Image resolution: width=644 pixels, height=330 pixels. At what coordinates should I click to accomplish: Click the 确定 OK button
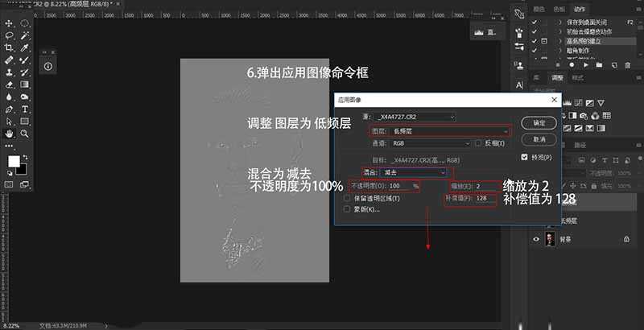pyautogui.click(x=539, y=123)
